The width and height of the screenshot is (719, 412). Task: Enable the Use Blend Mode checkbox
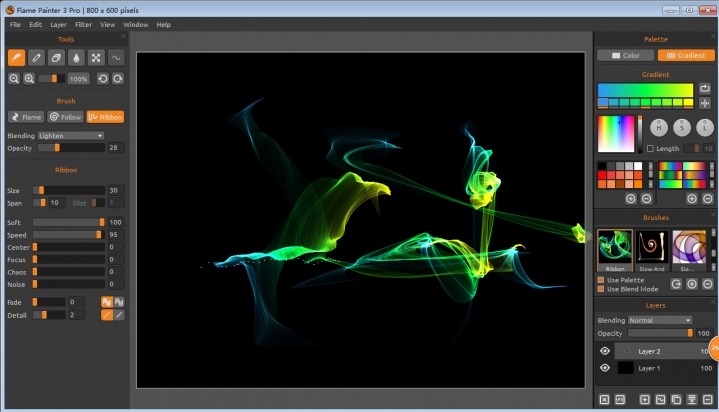601,289
